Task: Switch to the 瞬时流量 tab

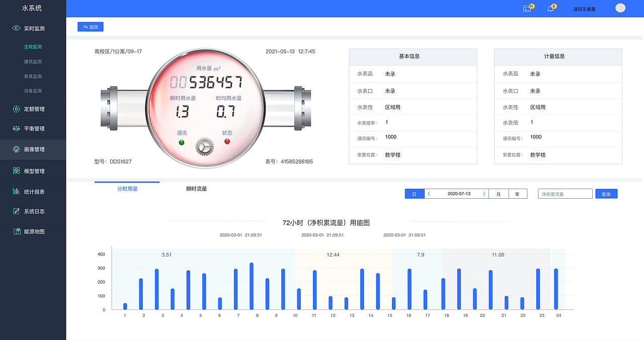Action: click(x=196, y=188)
